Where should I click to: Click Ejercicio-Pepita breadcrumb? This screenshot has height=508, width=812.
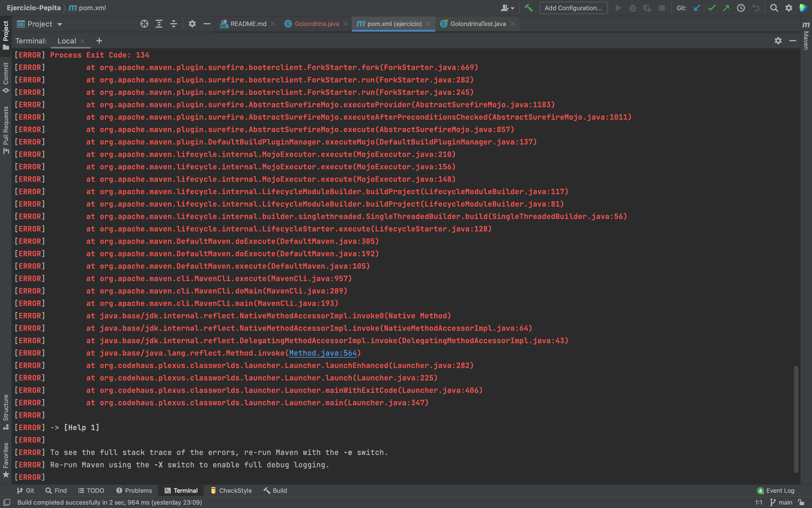click(34, 8)
